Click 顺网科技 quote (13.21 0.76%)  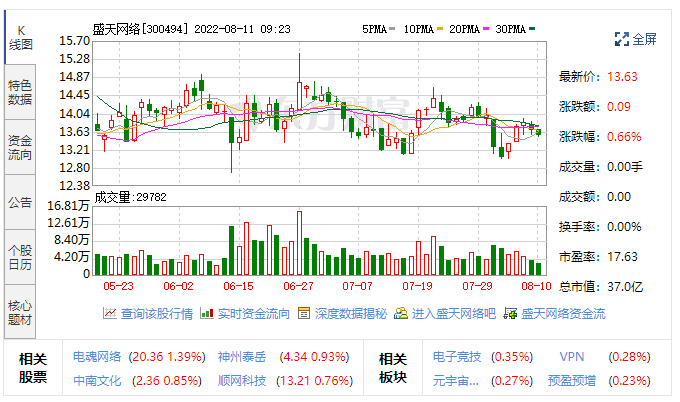pos(314,381)
